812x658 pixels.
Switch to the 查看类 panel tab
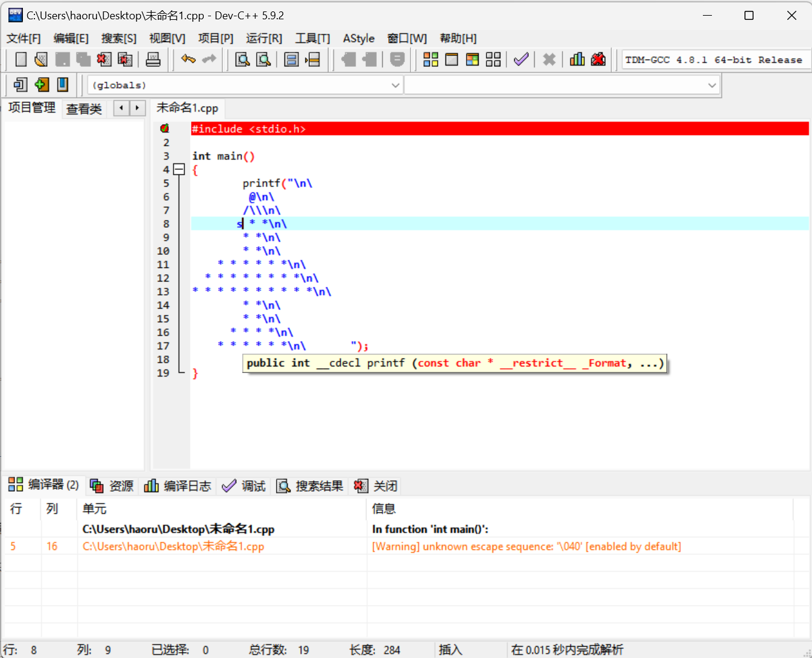84,109
